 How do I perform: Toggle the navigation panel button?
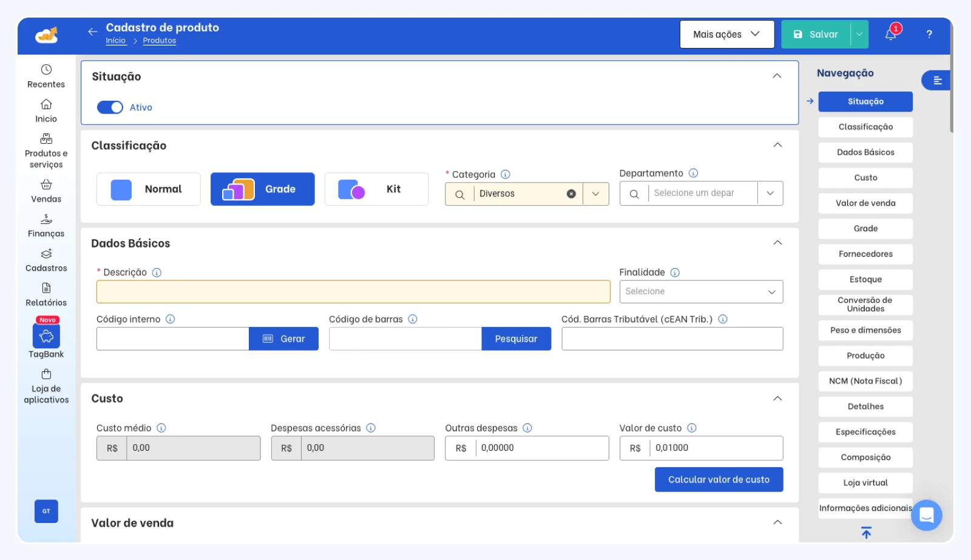(936, 80)
